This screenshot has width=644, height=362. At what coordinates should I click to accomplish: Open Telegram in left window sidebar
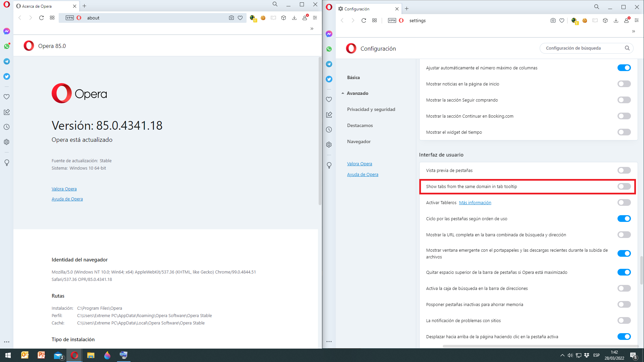pyautogui.click(x=7, y=61)
